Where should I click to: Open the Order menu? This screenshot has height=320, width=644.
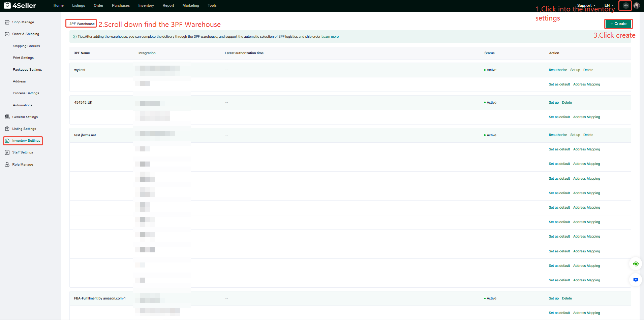(98, 5)
